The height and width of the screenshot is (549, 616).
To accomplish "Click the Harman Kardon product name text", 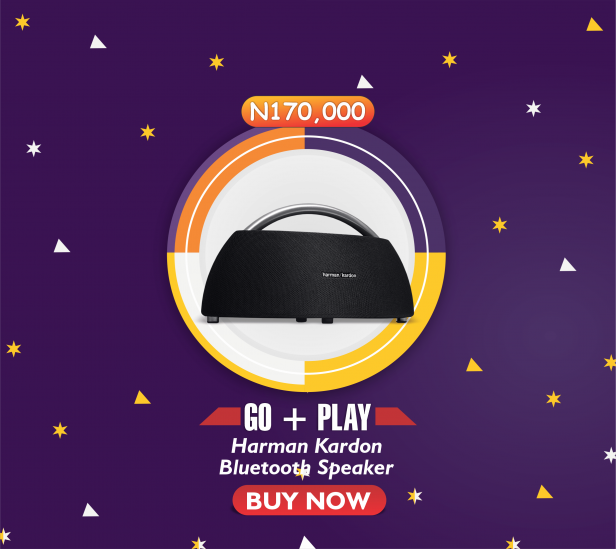I will point(306,446).
